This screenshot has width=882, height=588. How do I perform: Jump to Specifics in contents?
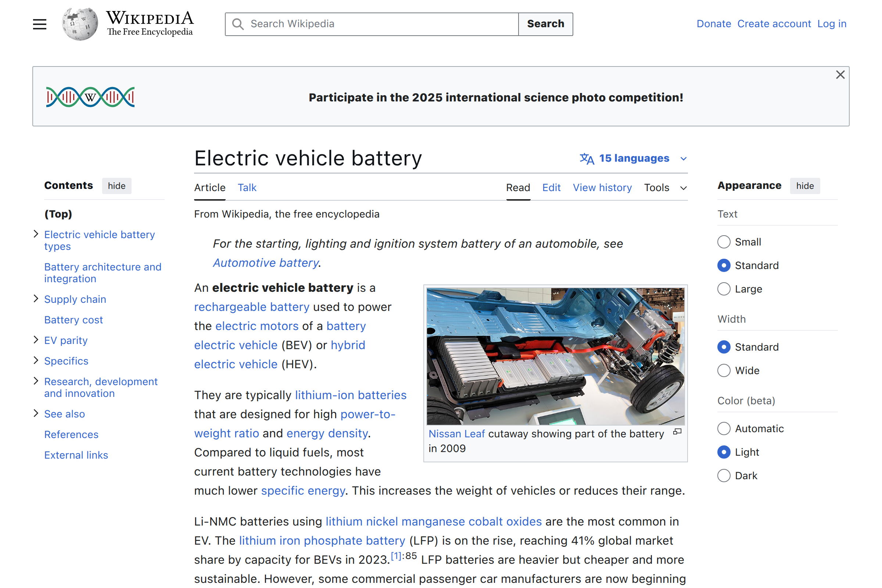66,361
